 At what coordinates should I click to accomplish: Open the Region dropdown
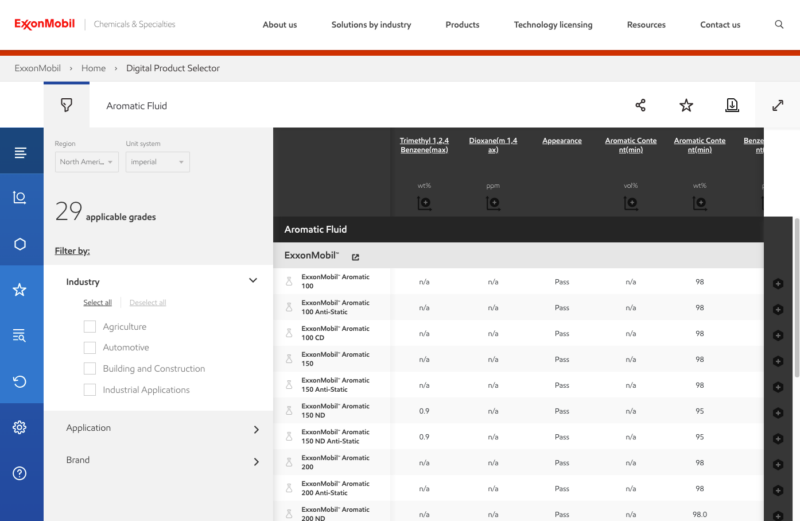(87, 162)
